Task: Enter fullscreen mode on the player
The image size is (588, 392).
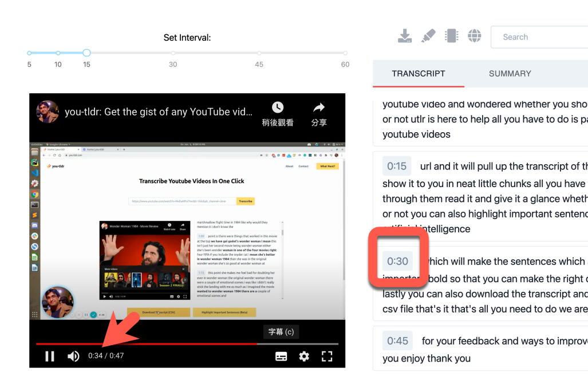Action: (327, 356)
